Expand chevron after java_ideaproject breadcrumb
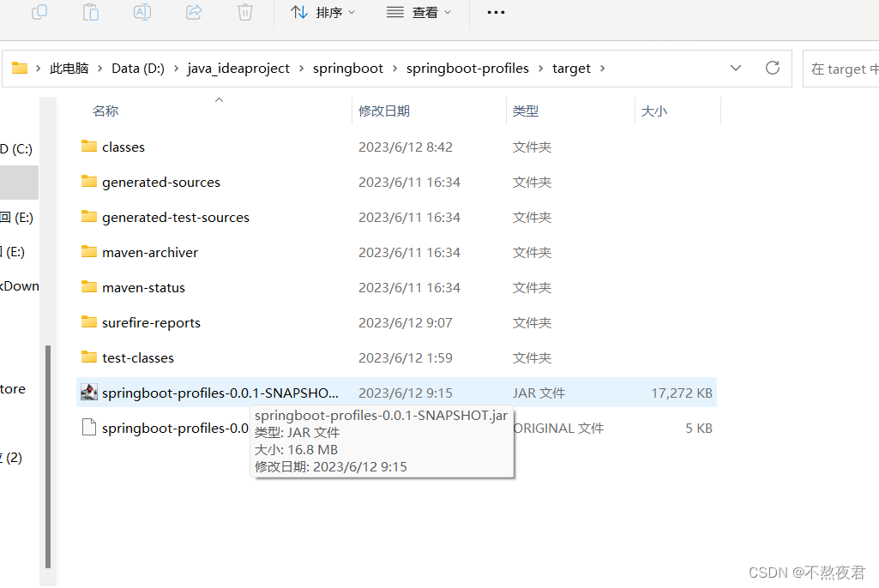The image size is (879, 588). (302, 69)
